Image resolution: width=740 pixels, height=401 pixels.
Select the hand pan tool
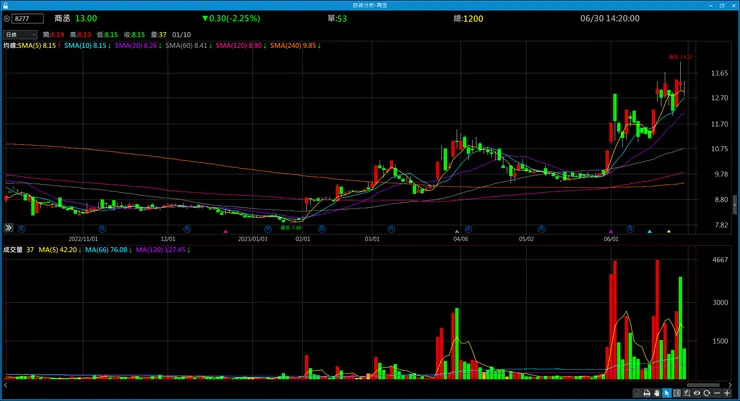(656, 393)
